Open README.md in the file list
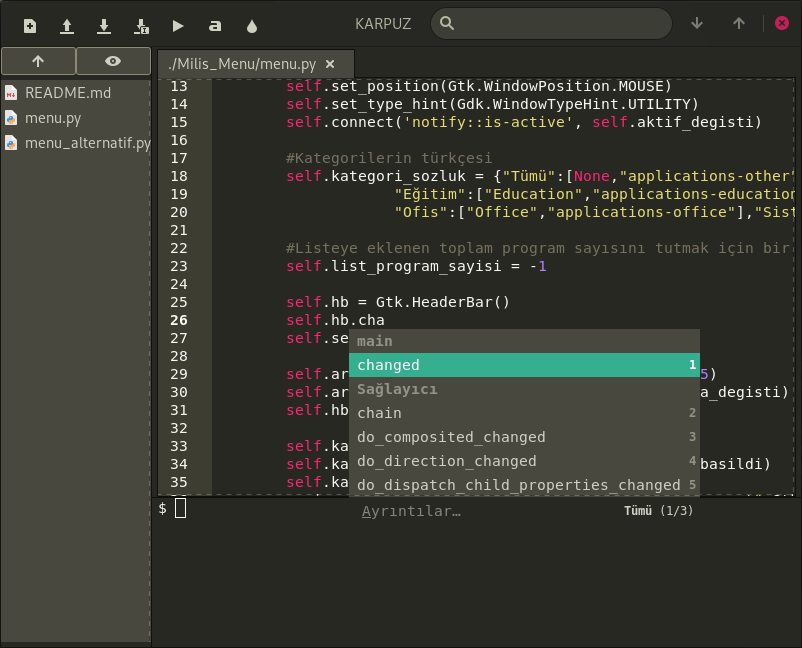This screenshot has height=648, width=802. pyautogui.click(x=68, y=93)
